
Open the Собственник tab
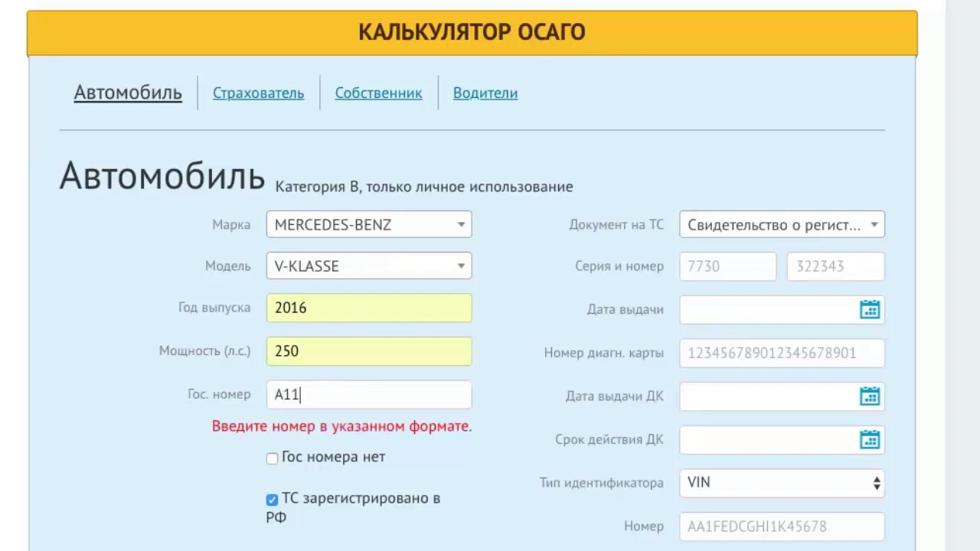pos(378,93)
